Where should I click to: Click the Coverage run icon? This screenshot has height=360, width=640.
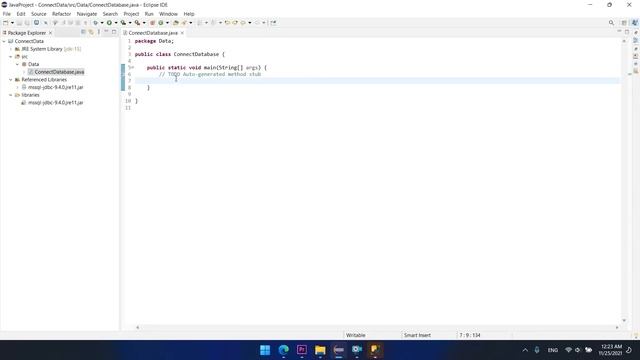(123, 23)
